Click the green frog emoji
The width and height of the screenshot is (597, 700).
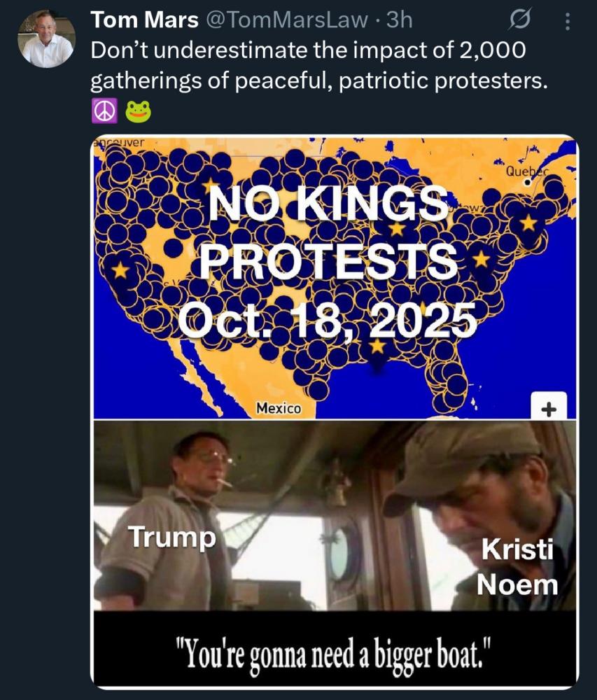[x=136, y=112]
